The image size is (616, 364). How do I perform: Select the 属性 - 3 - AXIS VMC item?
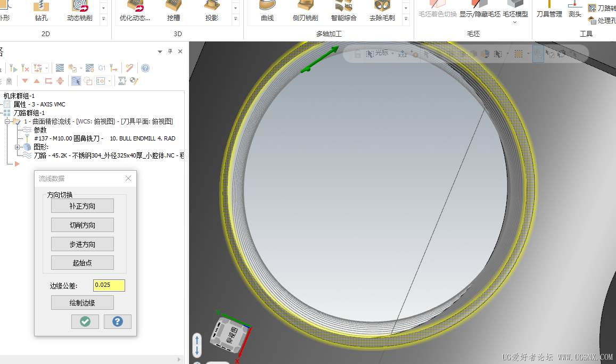(x=39, y=104)
